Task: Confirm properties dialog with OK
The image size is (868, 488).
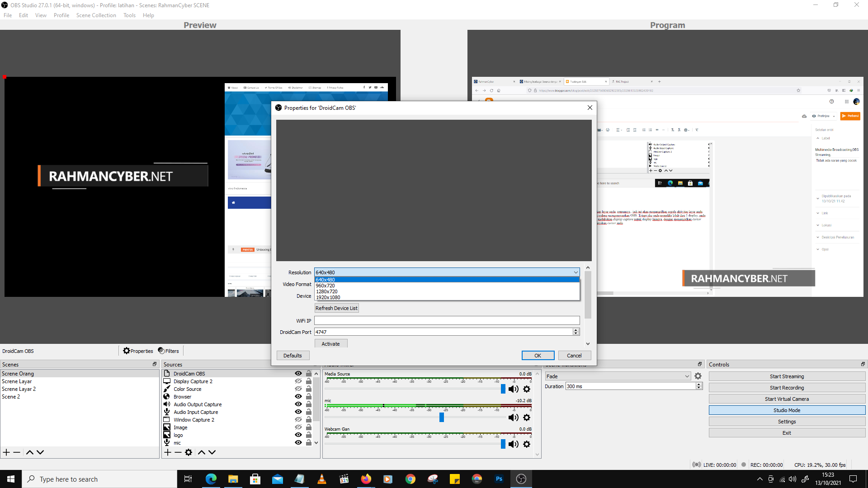Action: pyautogui.click(x=538, y=356)
